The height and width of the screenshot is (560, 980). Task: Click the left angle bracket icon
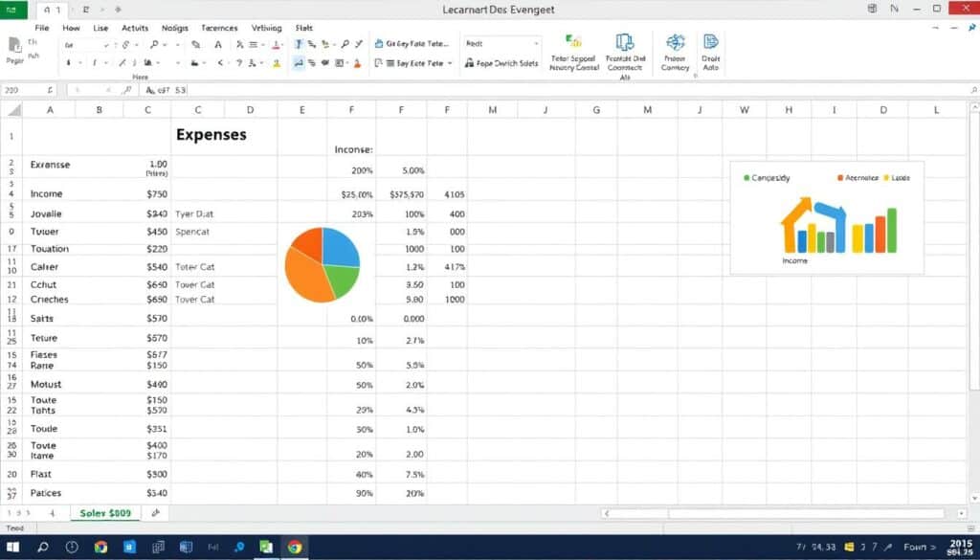(x=220, y=63)
